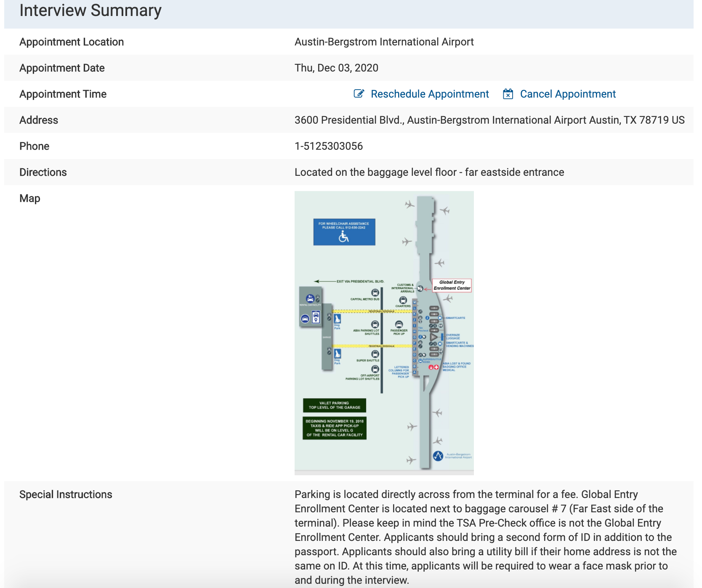Click the Passenger Pick Up car icon
Screen dimensions: 702x588
tap(399, 324)
